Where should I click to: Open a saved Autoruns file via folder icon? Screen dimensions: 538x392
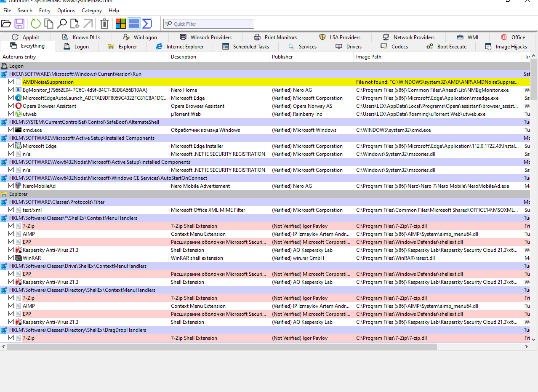pos(6,24)
